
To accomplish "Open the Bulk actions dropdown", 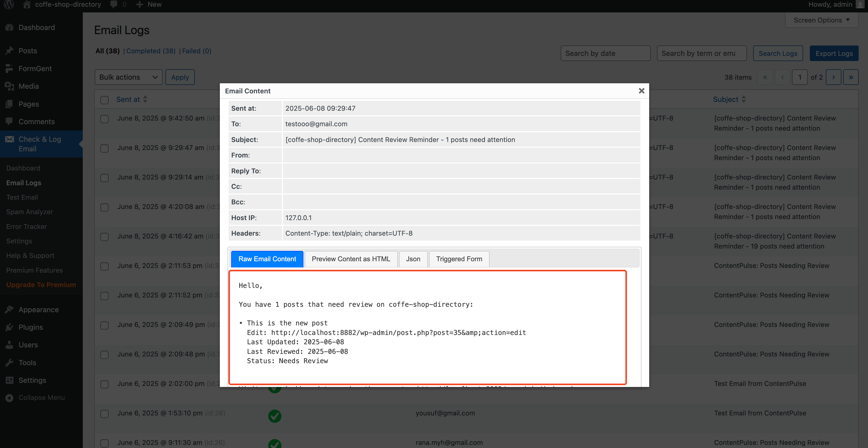I will click(128, 77).
